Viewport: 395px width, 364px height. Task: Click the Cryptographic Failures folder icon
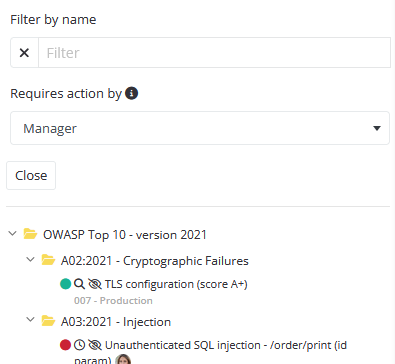48,260
